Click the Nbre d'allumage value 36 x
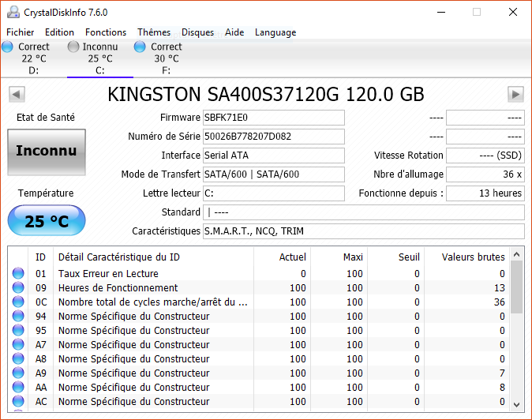This screenshot has width=532, height=420. click(485, 174)
